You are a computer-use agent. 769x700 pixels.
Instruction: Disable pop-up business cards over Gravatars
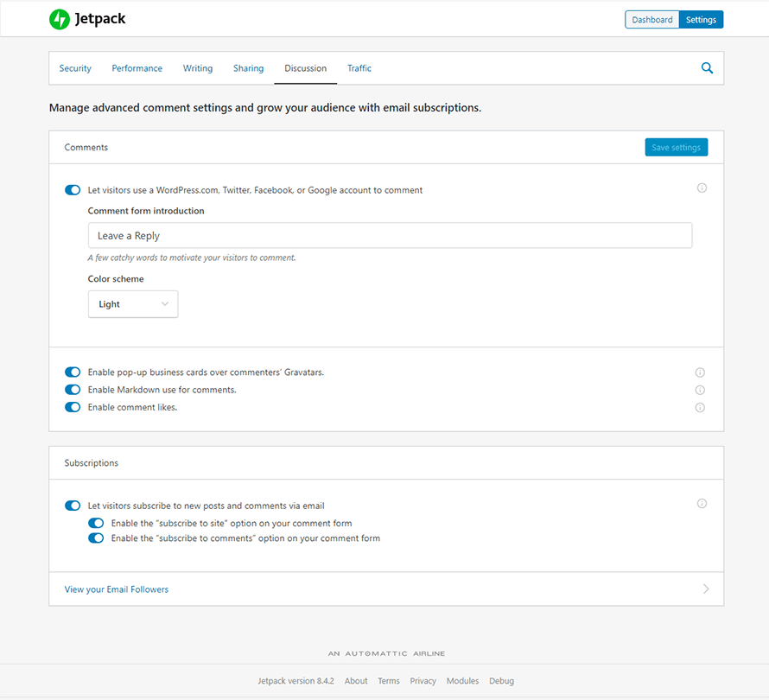73,372
